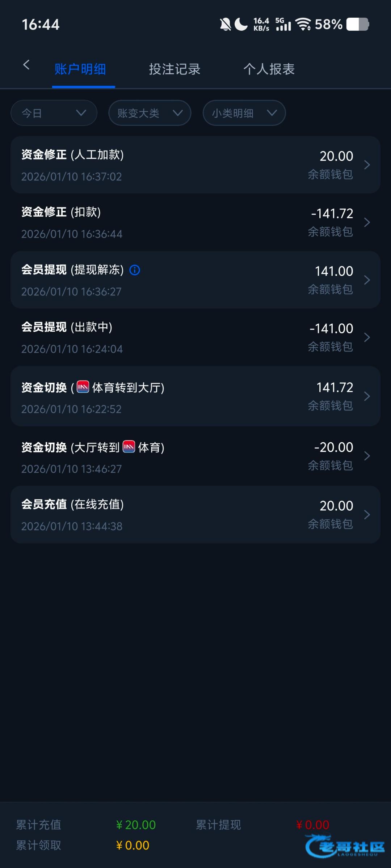This screenshot has width=391, height=868.
Task: Tap the Wi-Fi status icon
Action: pyautogui.click(x=303, y=25)
